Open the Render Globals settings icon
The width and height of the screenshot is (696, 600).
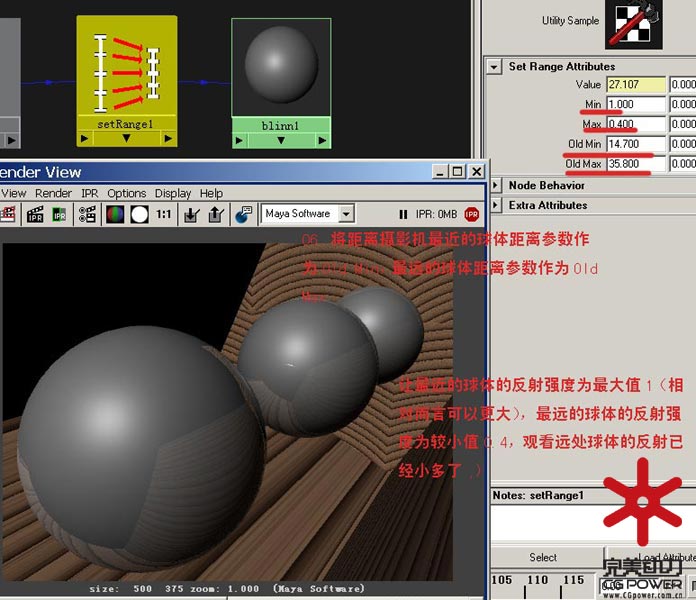87,214
